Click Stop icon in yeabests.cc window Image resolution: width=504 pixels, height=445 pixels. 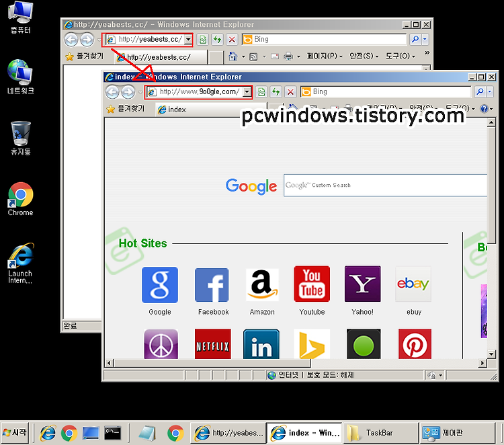pos(232,40)
